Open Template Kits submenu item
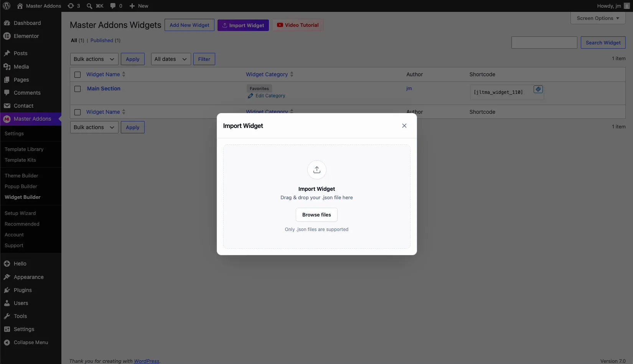The width and height of the screenshot is (633, 364). [x=20, y=160]
